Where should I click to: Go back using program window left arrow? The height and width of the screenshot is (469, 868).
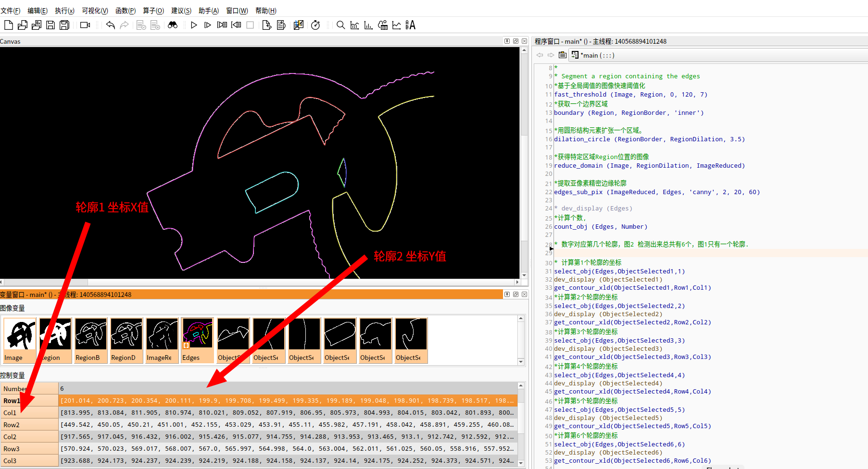pos(540,55)
